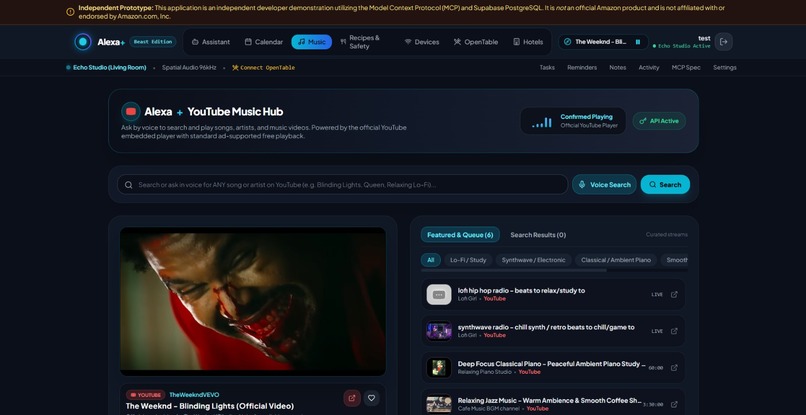The height and width of the screenshot is (415, 806).
Task: Click the logout arrow icon next to test
Action: 723,42
